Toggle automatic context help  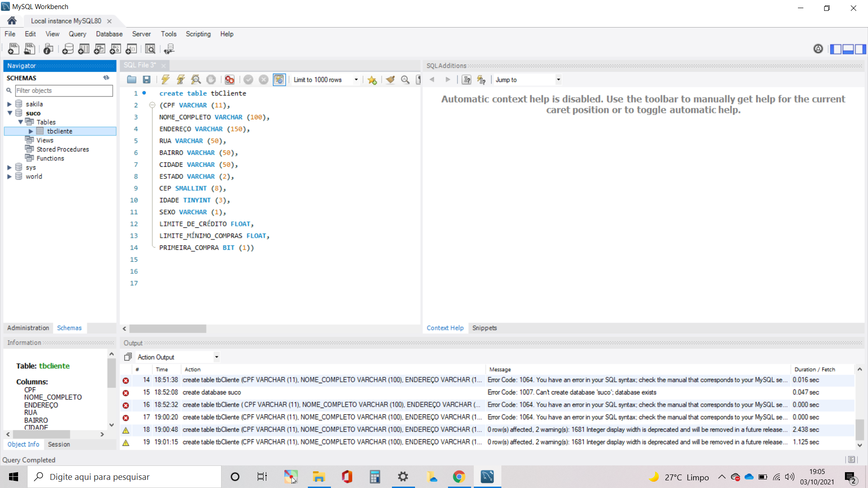(x=481, y=80)
